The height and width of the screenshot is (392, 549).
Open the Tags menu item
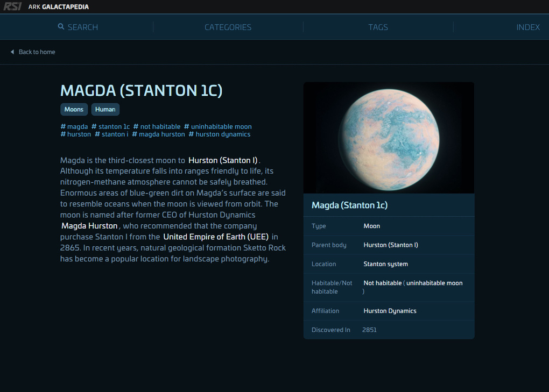pos(378,27)
